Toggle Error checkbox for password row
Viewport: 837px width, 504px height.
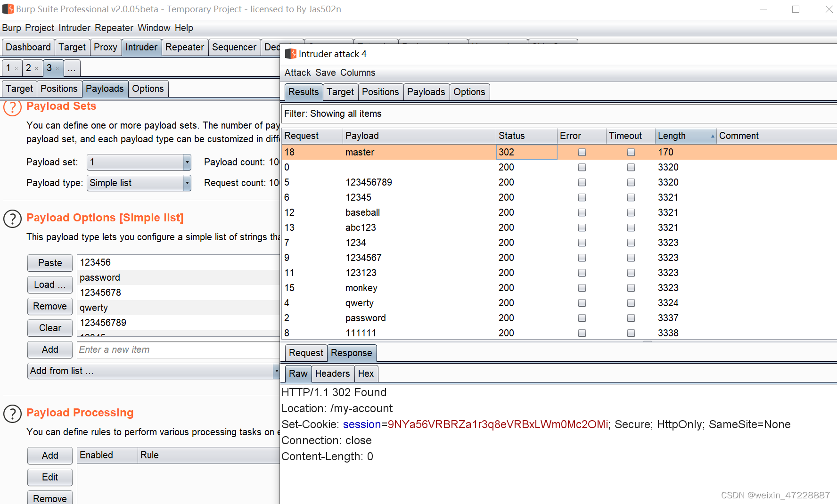coord(582,318)
